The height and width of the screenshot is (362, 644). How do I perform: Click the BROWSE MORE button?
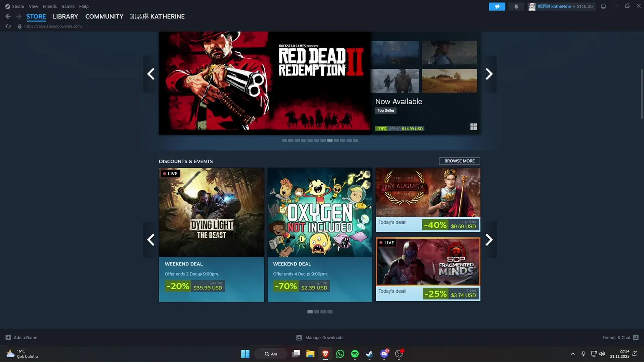coord(459,161)
